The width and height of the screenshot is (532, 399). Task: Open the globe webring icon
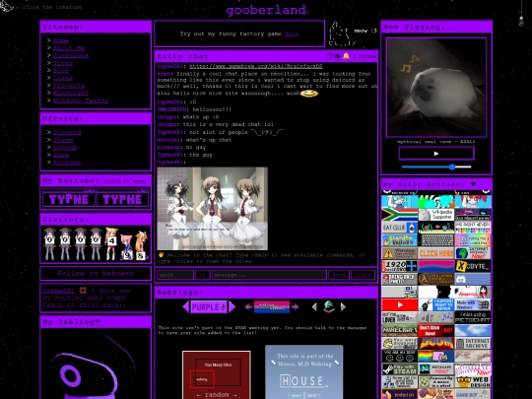click(328, 306)
